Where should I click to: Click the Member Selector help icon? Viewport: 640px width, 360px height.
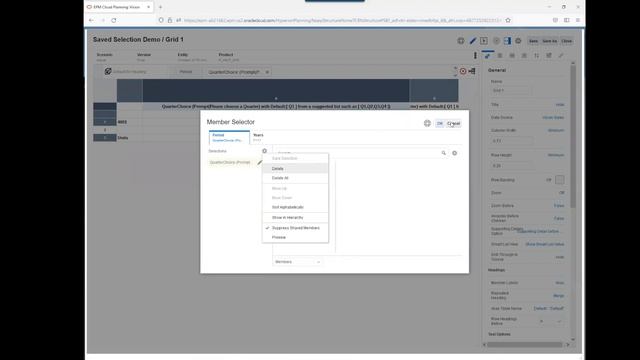pos(427,123)
